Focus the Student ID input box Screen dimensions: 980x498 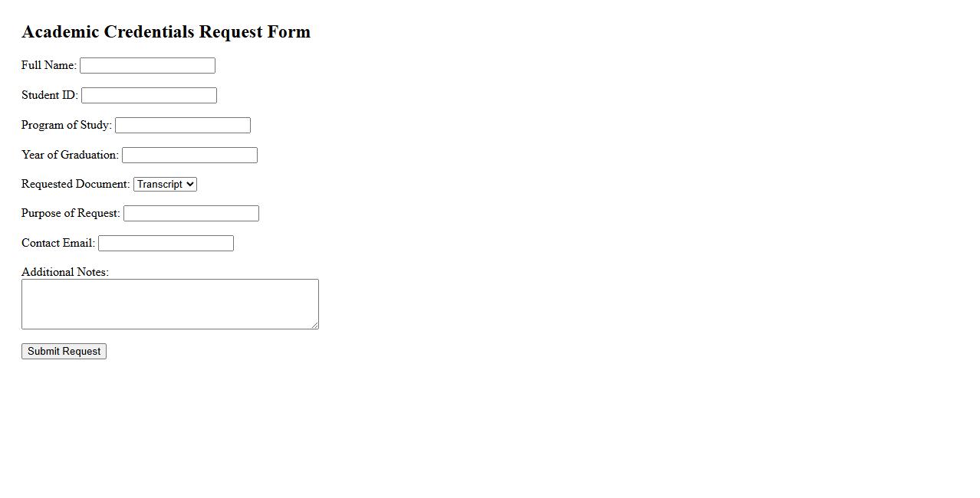pos(149,96)
